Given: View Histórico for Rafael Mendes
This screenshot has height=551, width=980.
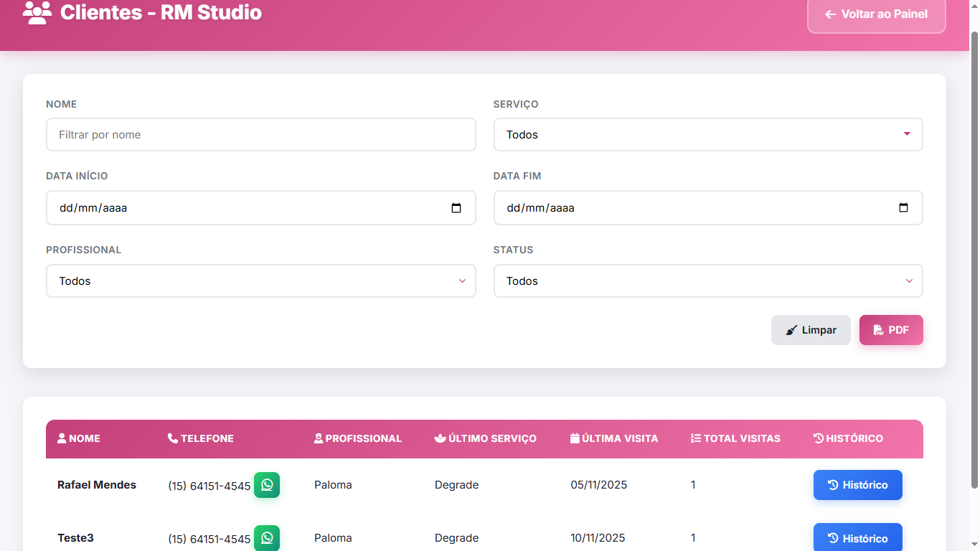Looking at the screenshot, I should [x=857, y=485].
